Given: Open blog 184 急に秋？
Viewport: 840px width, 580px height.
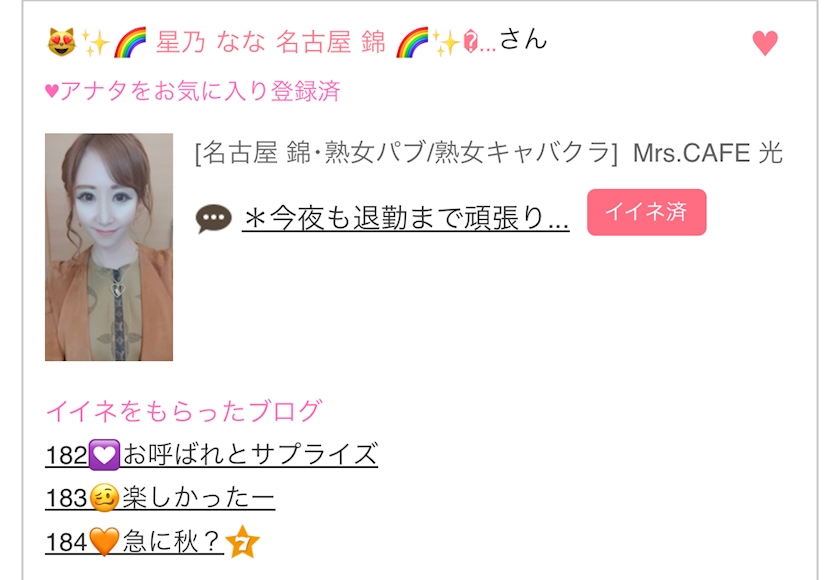Looking at the screenshot, I should point(134,541).
